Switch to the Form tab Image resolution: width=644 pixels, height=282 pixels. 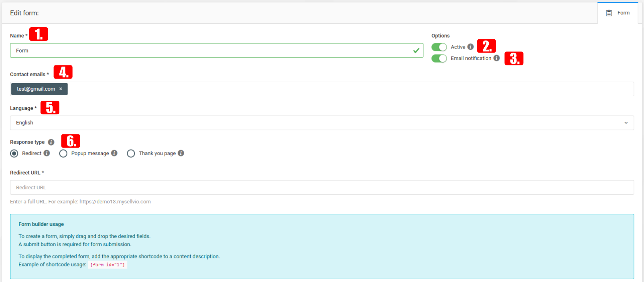[x=618, y=13]
